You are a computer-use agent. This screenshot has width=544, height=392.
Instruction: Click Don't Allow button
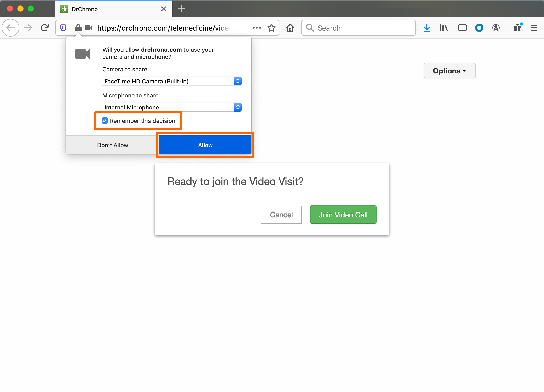[x=113, y=145]
